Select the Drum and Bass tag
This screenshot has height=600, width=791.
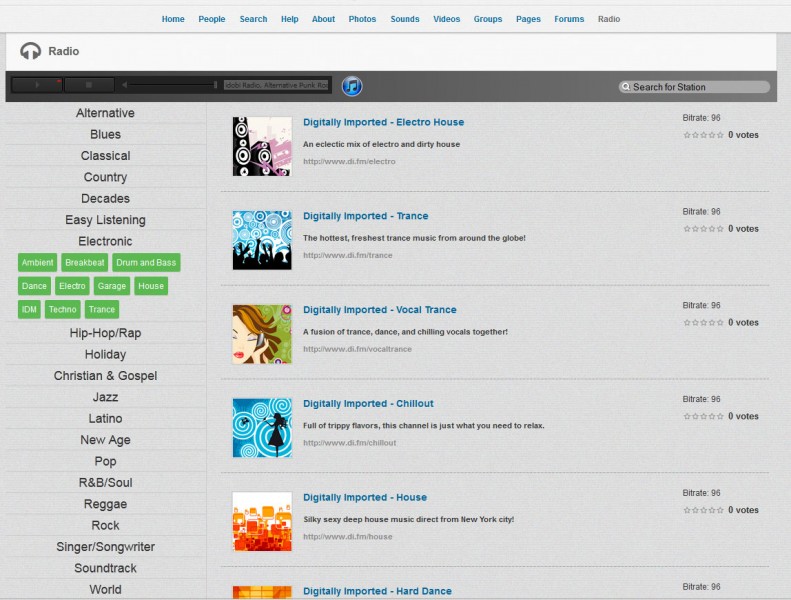click(146, 262)
